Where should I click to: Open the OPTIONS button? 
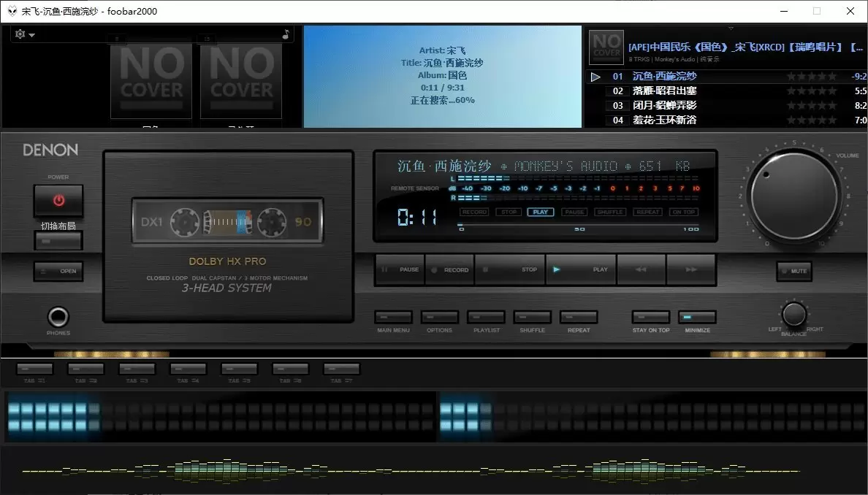440,318
